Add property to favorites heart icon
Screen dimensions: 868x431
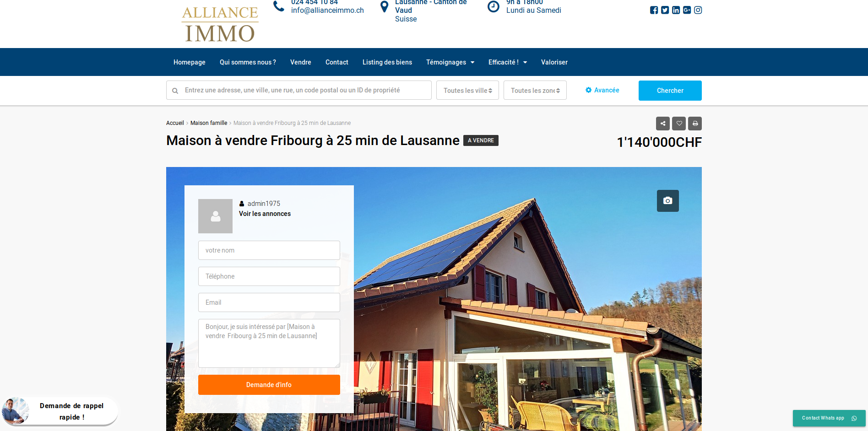click(679, 124)
